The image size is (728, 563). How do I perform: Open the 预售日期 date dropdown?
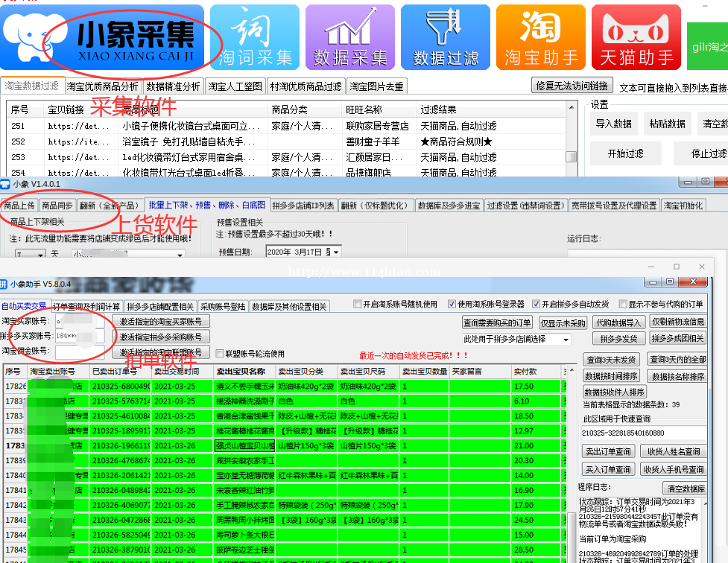336,252
